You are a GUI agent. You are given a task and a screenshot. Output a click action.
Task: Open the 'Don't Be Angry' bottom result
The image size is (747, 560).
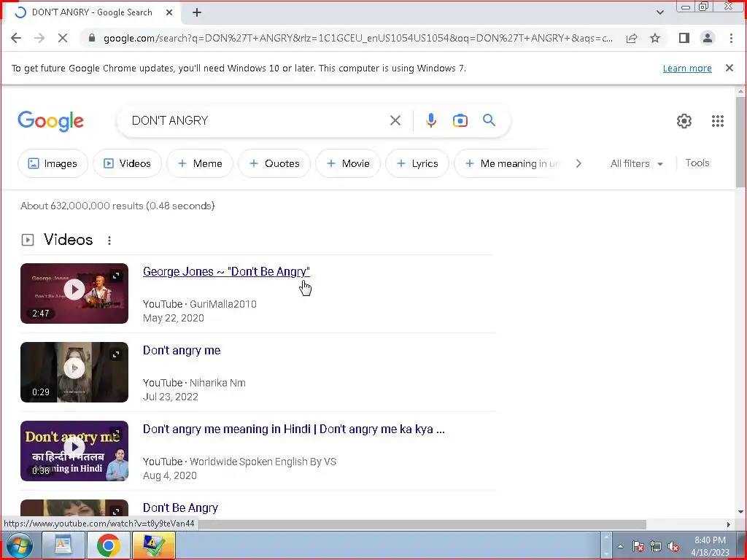pyautogui.click(x=180, y=507)
